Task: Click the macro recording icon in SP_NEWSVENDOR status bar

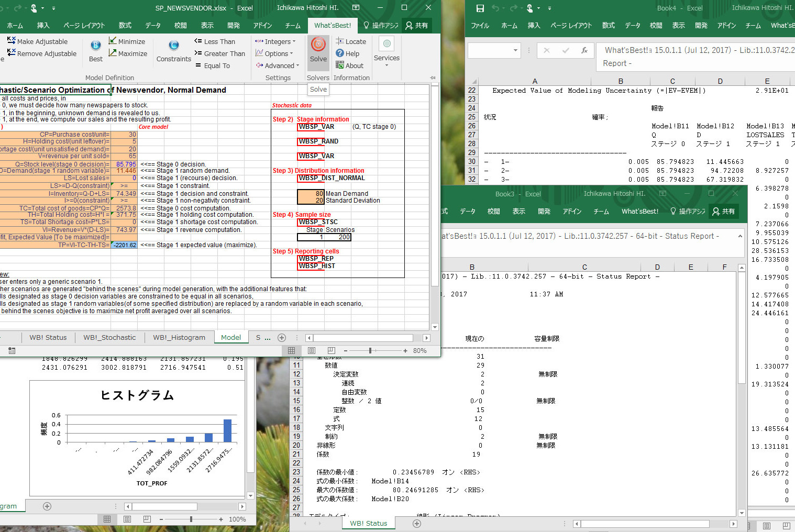Action: (x=12, y=351)
